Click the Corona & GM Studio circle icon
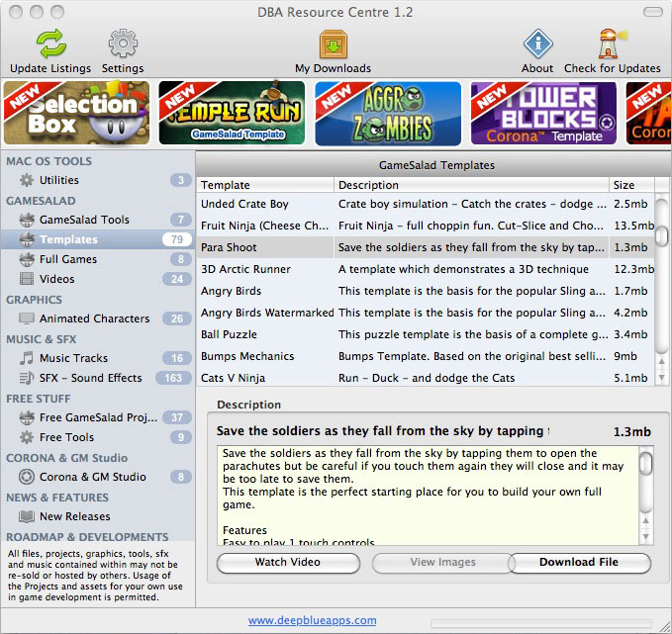672x634 pixels. [x=27, y=477]
